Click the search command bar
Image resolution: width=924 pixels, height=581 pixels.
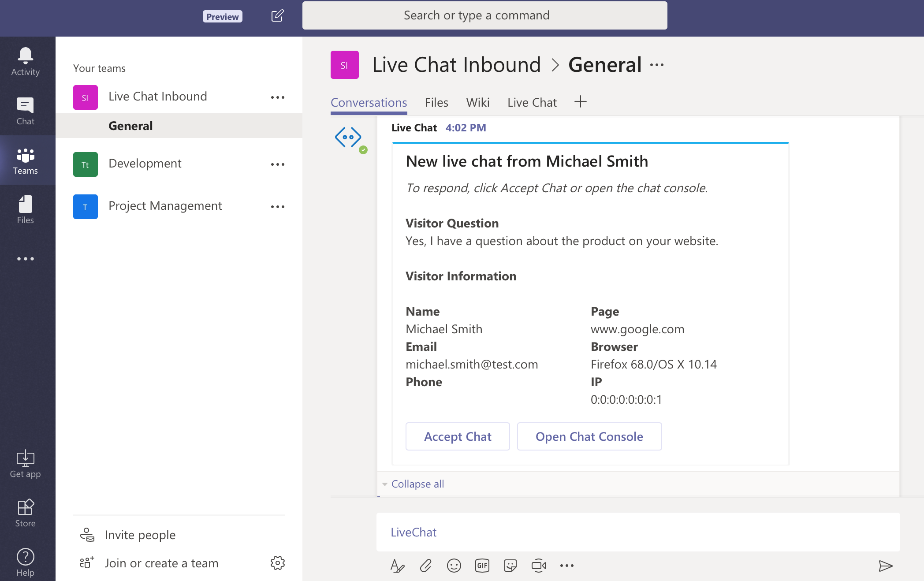[484, 15]
